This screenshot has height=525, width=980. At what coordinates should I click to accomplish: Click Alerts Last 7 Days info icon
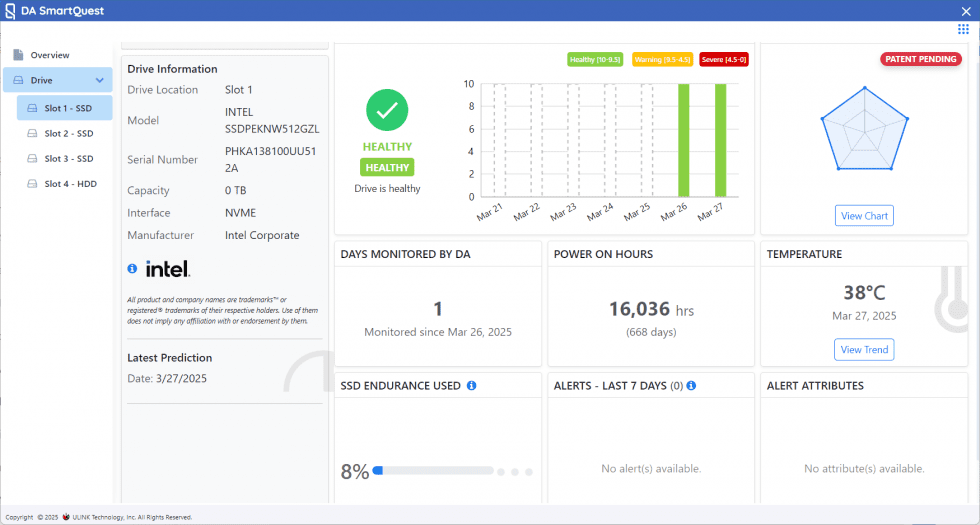point(691,385)
